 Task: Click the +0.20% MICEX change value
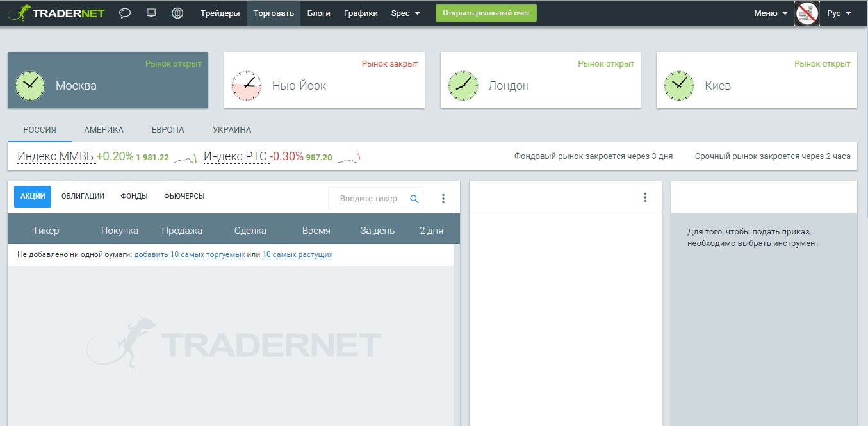[x=115, y=156]
